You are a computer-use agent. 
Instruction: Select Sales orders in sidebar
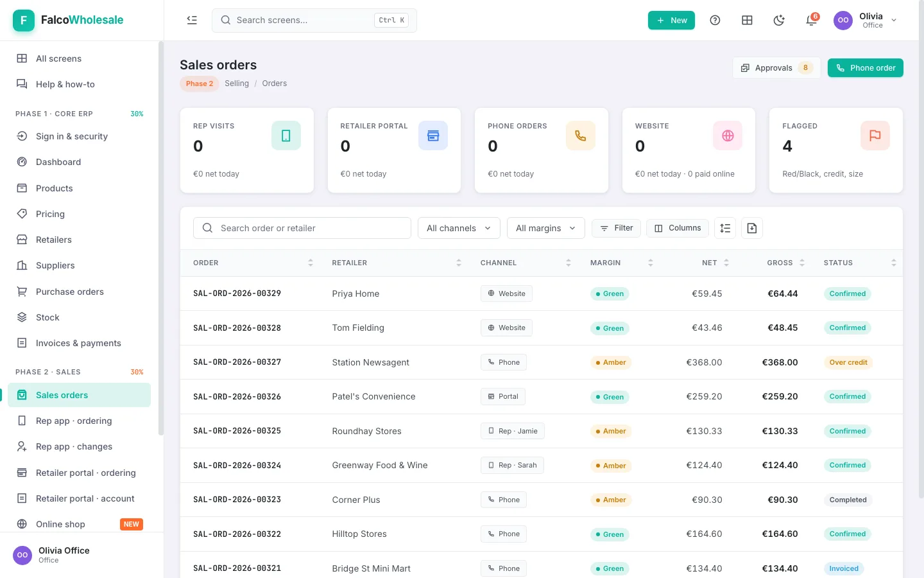point(80,395)
